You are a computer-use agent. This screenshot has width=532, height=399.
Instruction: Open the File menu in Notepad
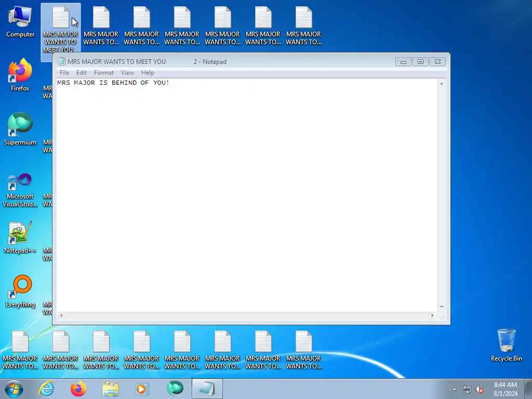tap(64, 73)
